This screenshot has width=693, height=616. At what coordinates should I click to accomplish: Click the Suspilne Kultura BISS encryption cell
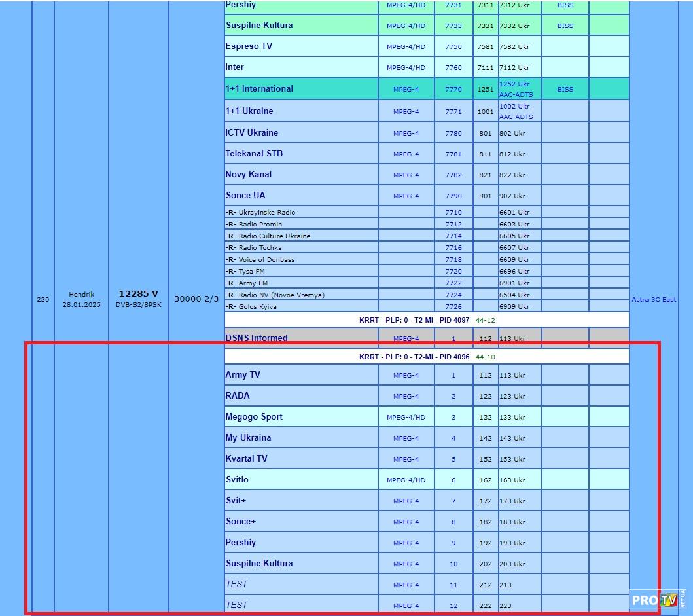565,26
